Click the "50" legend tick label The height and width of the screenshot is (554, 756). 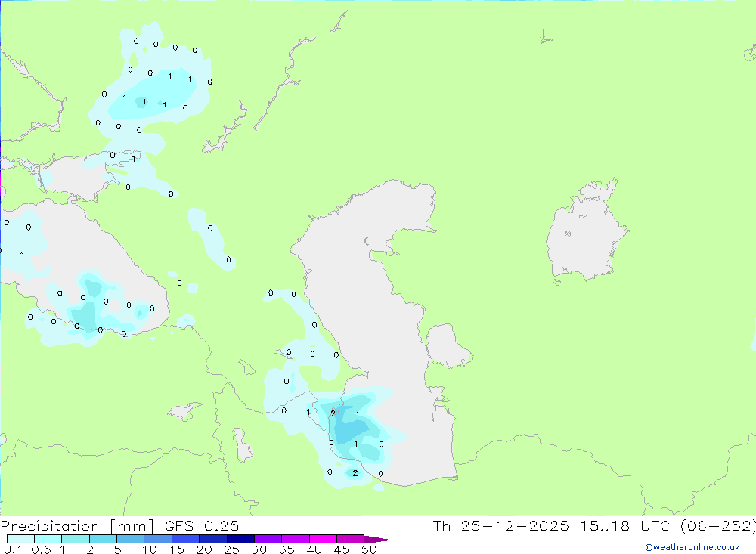[370, 549]
